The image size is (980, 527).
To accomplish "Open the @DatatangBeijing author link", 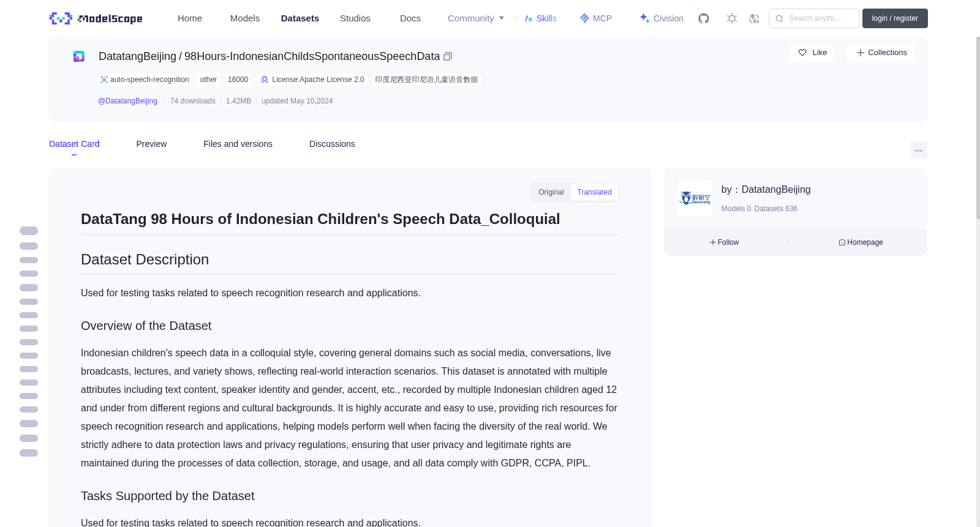I will pyautogui.click(x=127, y=101).
